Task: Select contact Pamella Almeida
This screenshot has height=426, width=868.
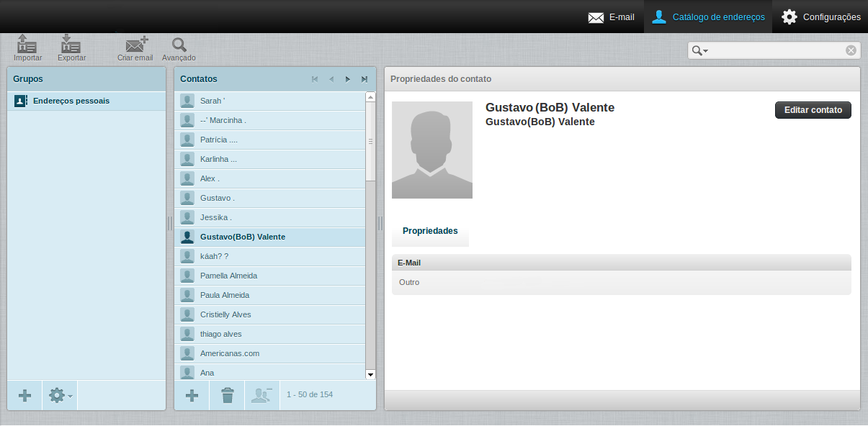Action: (x=270, y=276)
